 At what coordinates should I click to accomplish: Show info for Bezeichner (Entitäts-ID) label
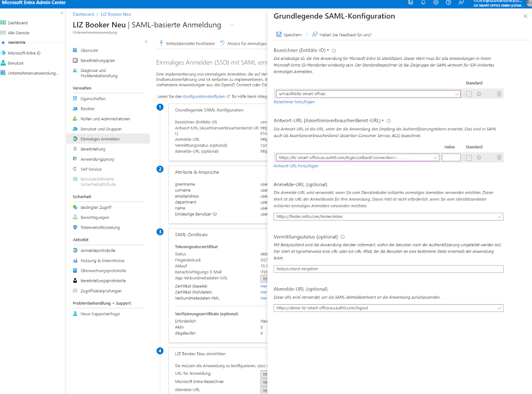(334, 51)
